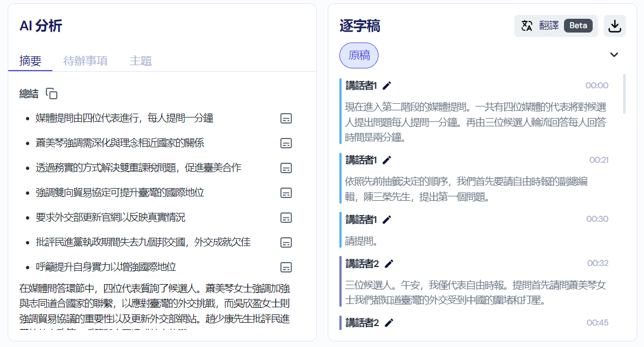The height and width of the screenshot is (347, 644).
Task: Click reference icon beside 呼籲提升自身實力 bullet
Action: [286, 267]
